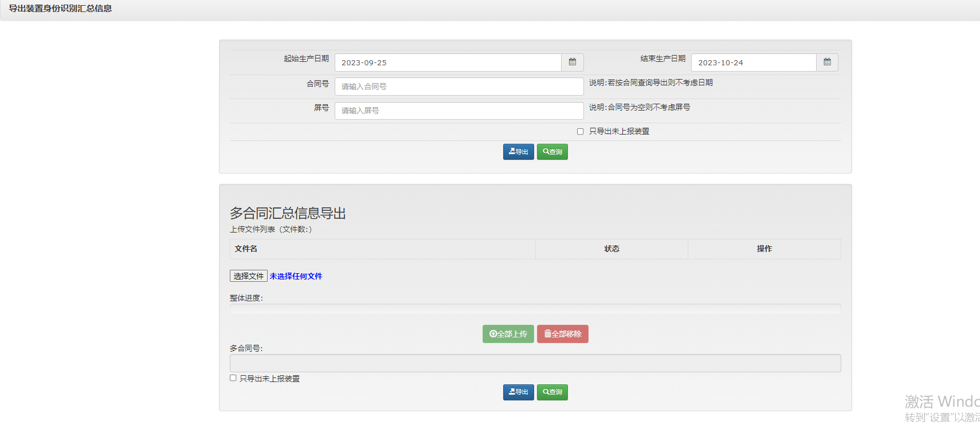This screenshot has height=425, width=980.
Task: Tick lower 只导出未上报装置 checkbox below 多合同号
Action: click(x=233, y=378)
